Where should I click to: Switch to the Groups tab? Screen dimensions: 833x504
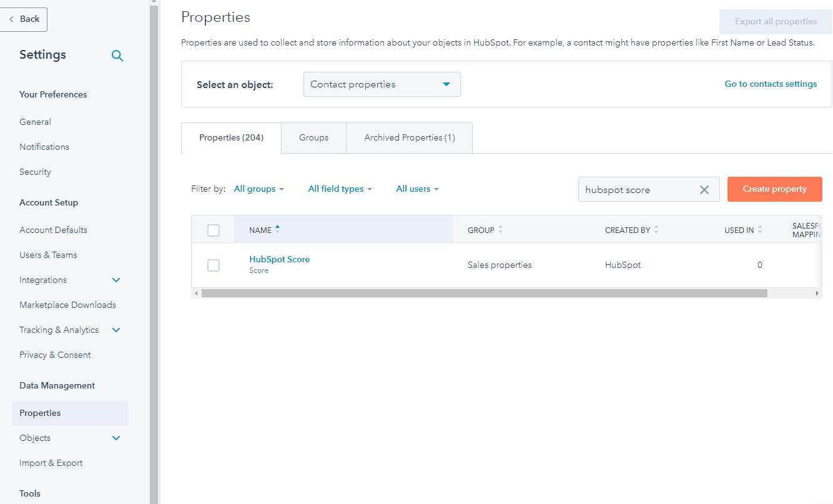313,137
